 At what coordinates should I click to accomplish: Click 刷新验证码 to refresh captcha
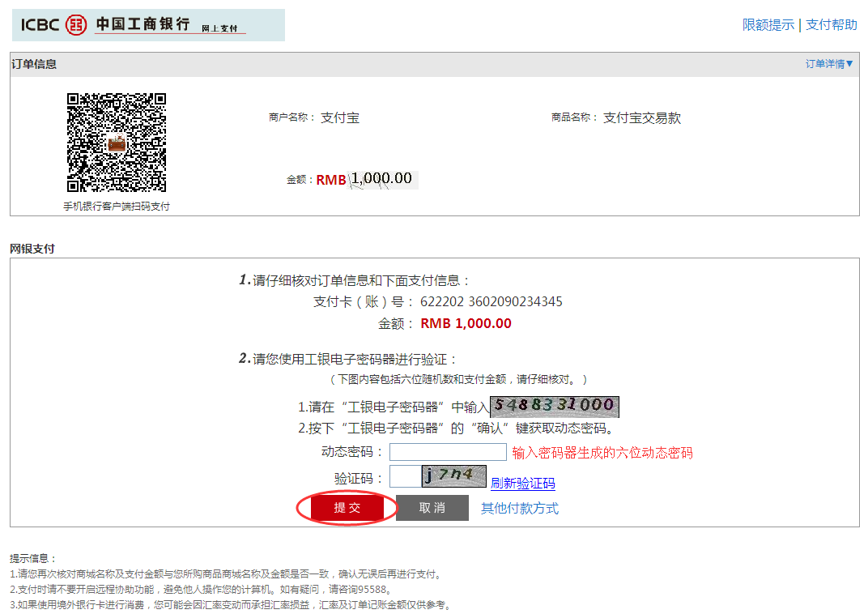[522, 484]
